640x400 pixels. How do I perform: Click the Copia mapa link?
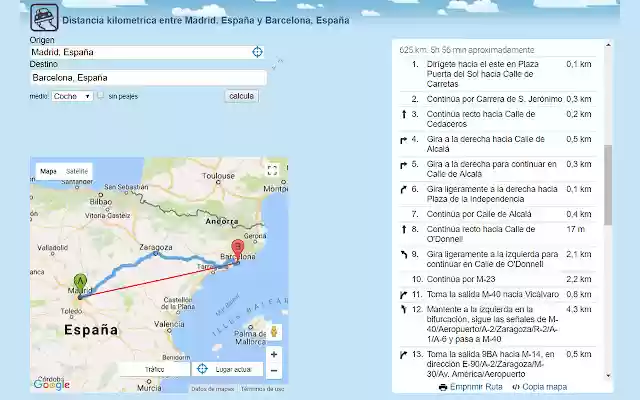click(544, 387)
